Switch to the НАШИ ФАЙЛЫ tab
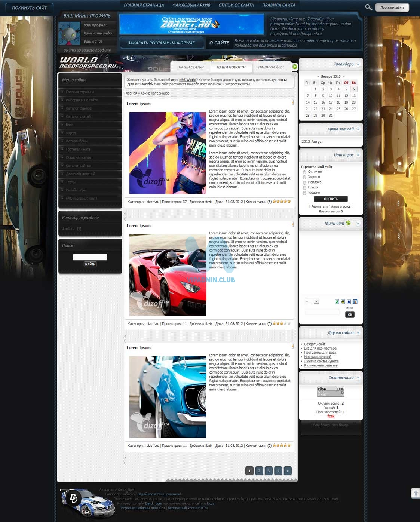Image resolution: width=420 pixels, height=522 pixels. (271, 67)
